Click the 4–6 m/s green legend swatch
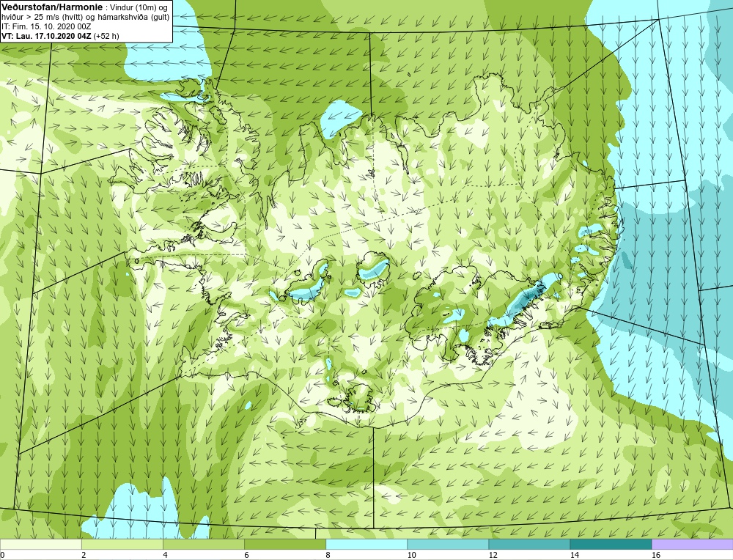The image size is (733, 560). pyautogui.click(x=203, y=544)
